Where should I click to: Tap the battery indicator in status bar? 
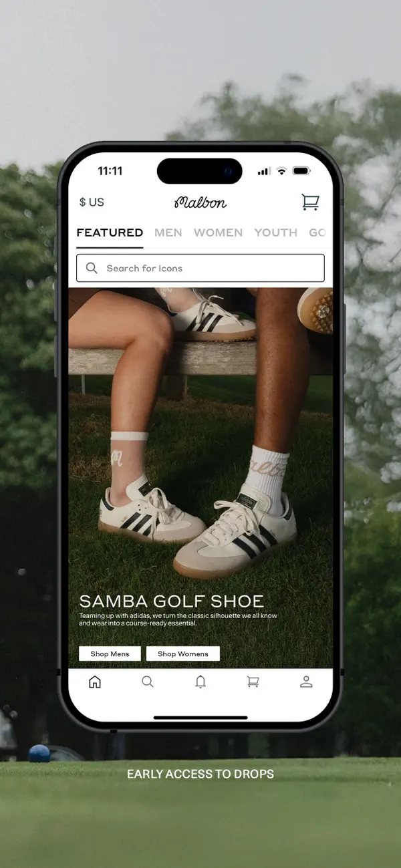tap(301, 171)
